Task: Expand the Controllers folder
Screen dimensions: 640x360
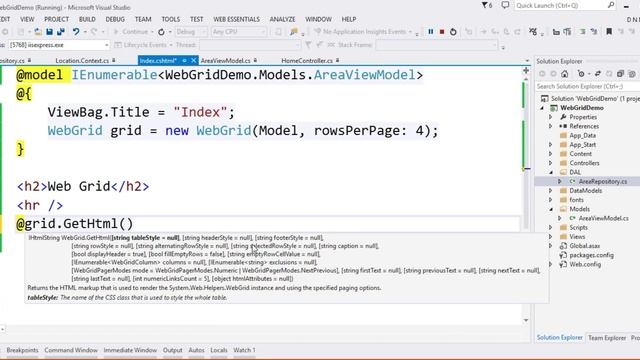Action: pyautogui.click(x=551, y=163)
